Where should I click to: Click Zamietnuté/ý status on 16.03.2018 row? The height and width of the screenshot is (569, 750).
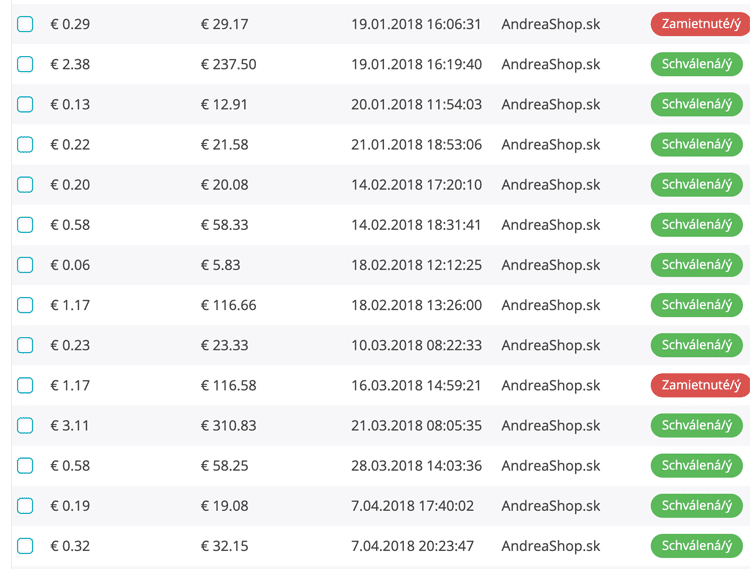[698, 385]
